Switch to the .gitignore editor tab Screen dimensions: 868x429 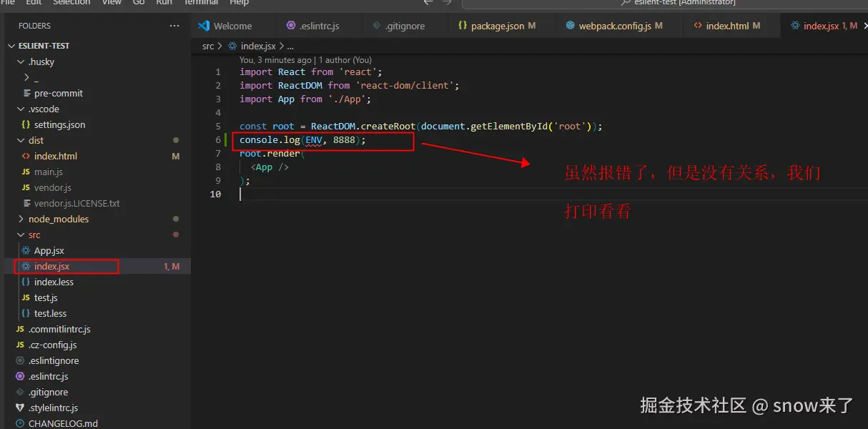coord(405,26)
